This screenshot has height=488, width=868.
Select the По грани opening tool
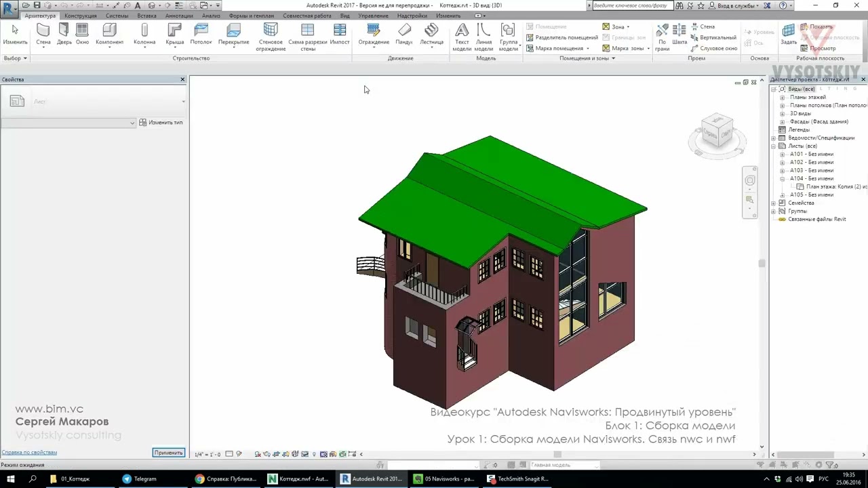pos(663,37)
